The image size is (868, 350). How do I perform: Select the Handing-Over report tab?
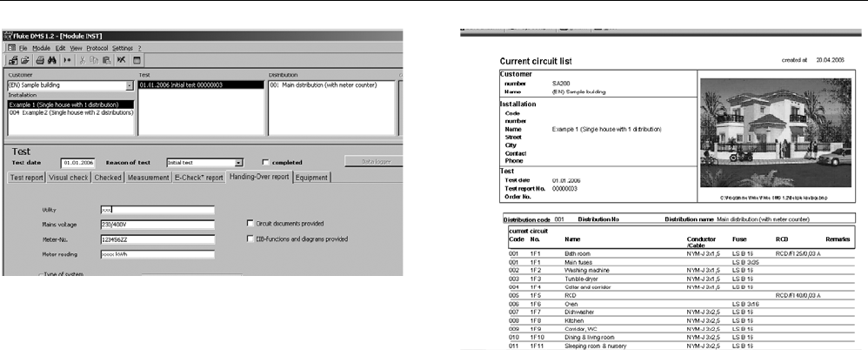pos(259,177)
